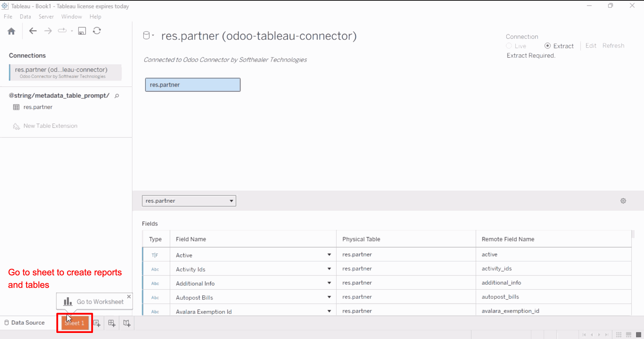Switch to the Sheet 1 tab
Viewport: 644px width, 339px height.
pyautogui.click(x=74, y=323)
